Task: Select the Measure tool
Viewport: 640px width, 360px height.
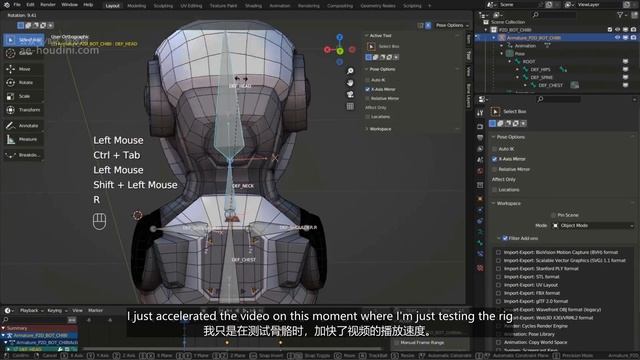Action: tap(24, 139)
